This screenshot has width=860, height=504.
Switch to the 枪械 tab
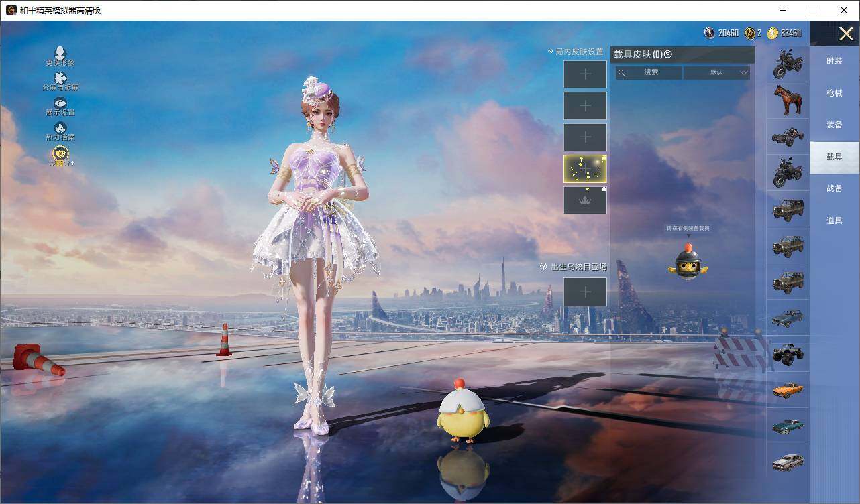click(835, 93)
